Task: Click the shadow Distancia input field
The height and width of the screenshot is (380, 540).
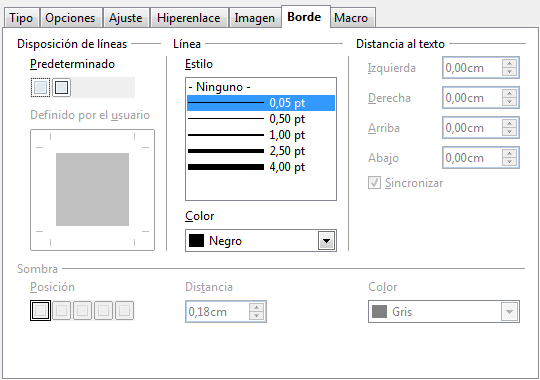Action: point(218,312)
